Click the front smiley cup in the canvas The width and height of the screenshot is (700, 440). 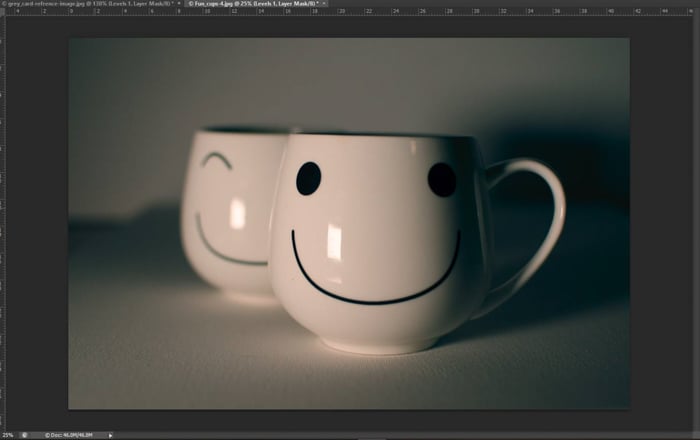point(379,243)
